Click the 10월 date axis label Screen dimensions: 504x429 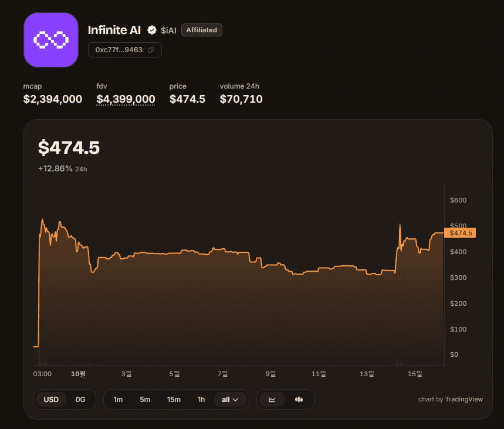[78, 374]
